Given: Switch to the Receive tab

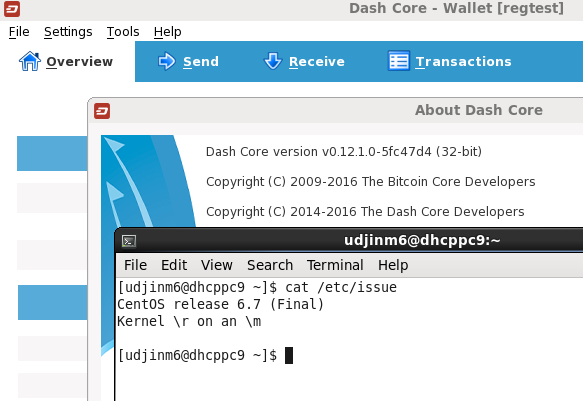Looking at the screenshot, I should pyautogui.click(x=304, y=61).
